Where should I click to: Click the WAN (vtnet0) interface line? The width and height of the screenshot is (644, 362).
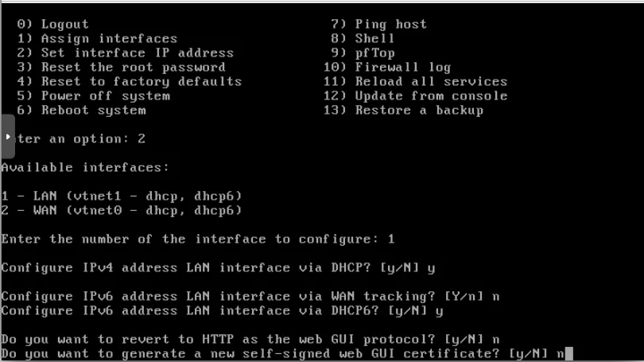pyautogui.click(x=121, y=210)
